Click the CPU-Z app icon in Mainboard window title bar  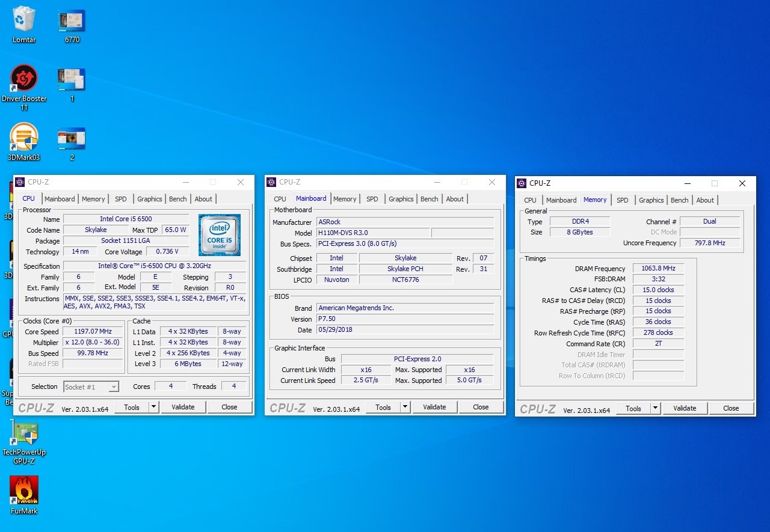(x=271, y=182)
